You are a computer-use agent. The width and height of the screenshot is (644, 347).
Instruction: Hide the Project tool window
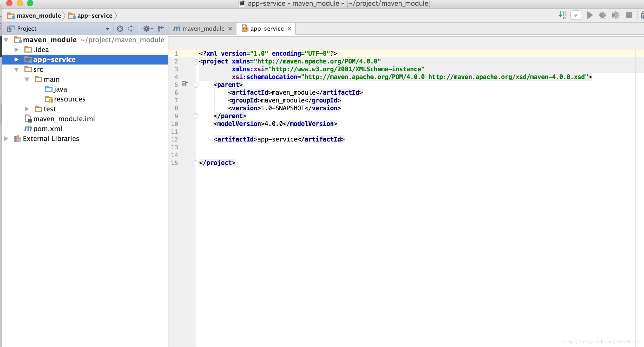tap(161, 29)
